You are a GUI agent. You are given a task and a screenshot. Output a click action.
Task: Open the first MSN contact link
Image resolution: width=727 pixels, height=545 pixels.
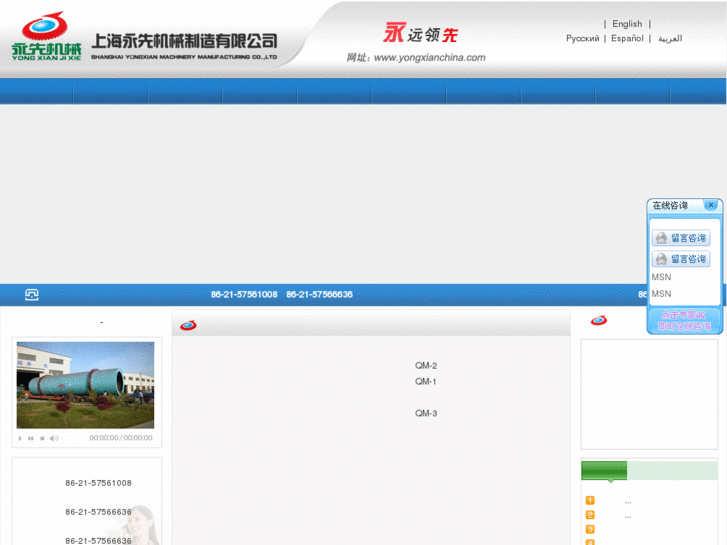pos(661,277)
